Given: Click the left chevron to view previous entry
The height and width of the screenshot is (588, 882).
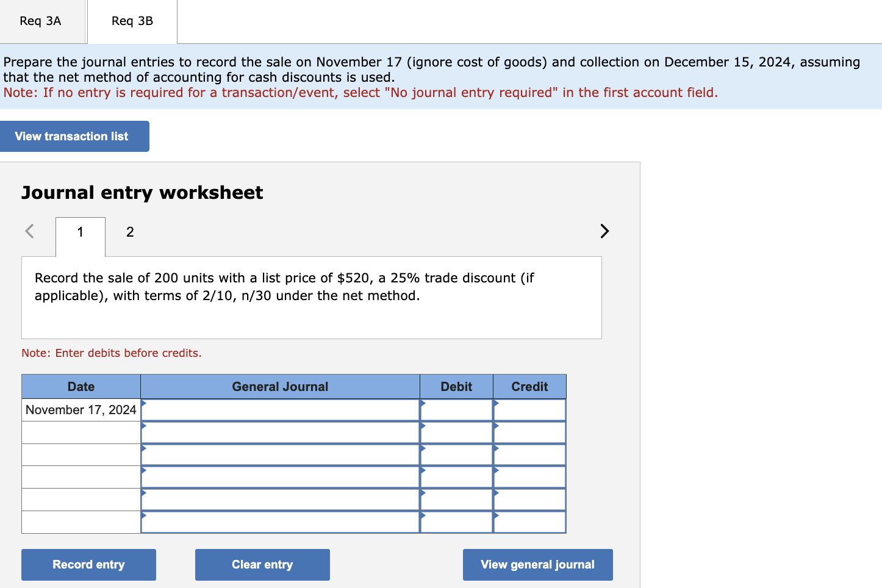Looking at the screenshot, I should tap(29, 231).
